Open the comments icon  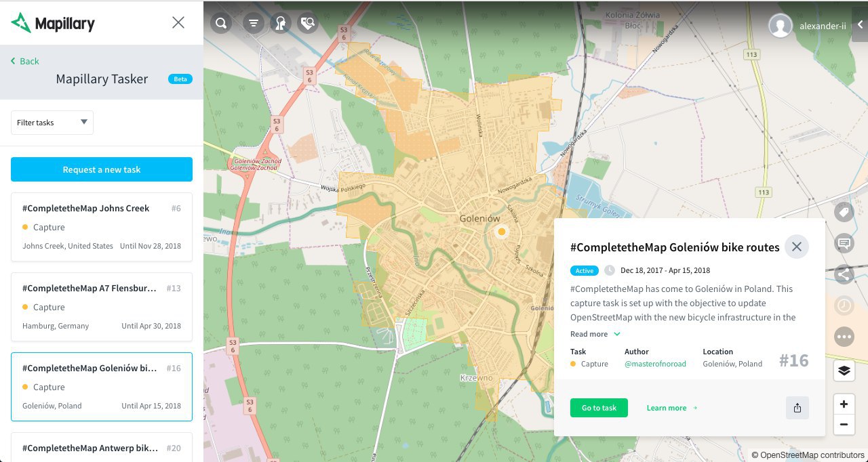(x=844, y=243)
